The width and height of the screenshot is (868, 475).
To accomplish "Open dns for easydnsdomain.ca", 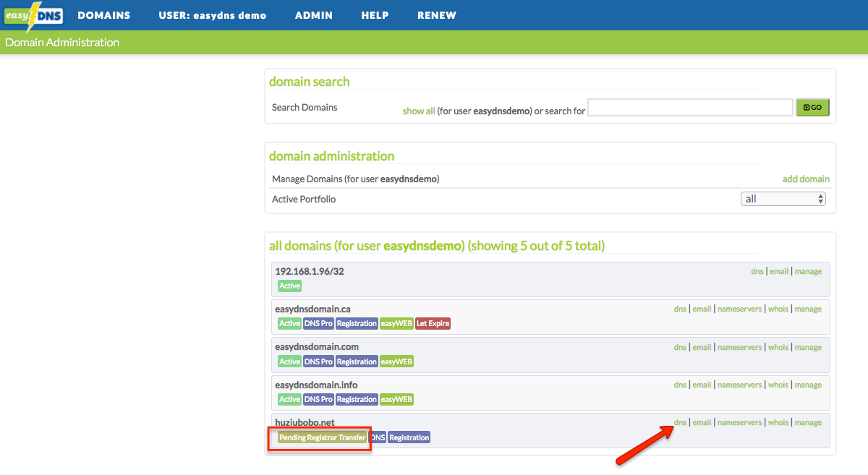I will click(680, 309).
